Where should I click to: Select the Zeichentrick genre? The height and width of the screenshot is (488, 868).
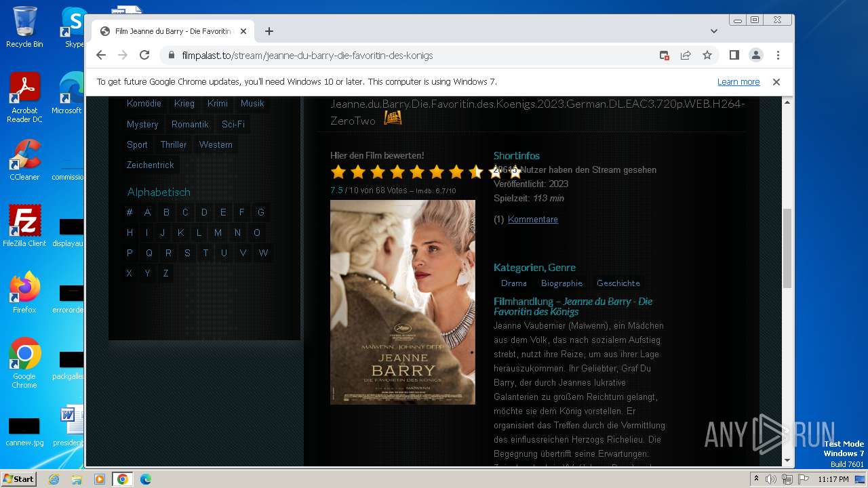point(151,165)
